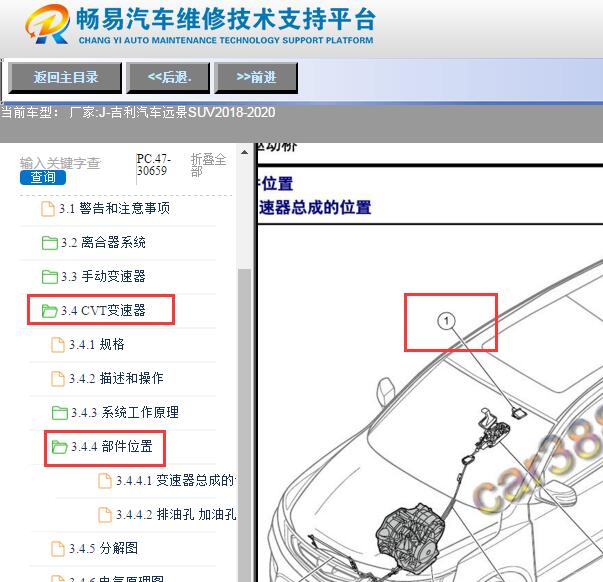The height and width of the screenshot is (582, 603).
Task: Click the blue 查询 search button
Action: coord(43,177)
